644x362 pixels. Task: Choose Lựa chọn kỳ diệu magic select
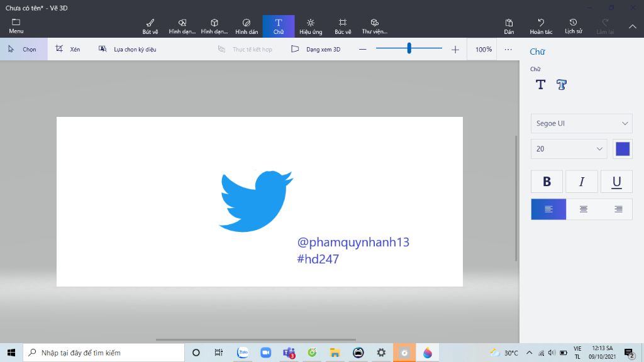[x=127, y=49]
